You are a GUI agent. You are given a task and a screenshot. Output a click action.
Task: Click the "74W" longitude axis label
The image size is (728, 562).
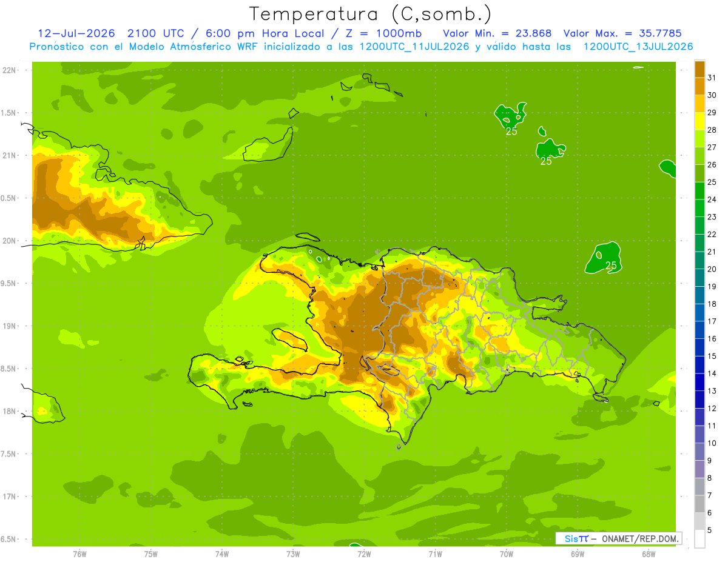[222, 554]
